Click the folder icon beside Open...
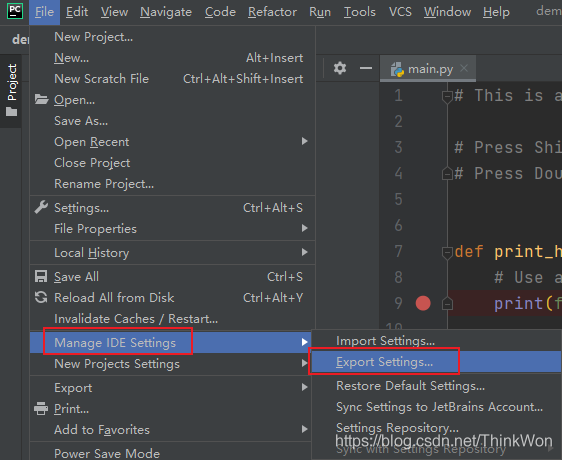The width and height of the screenshot is (562, 460). (42, 99)
